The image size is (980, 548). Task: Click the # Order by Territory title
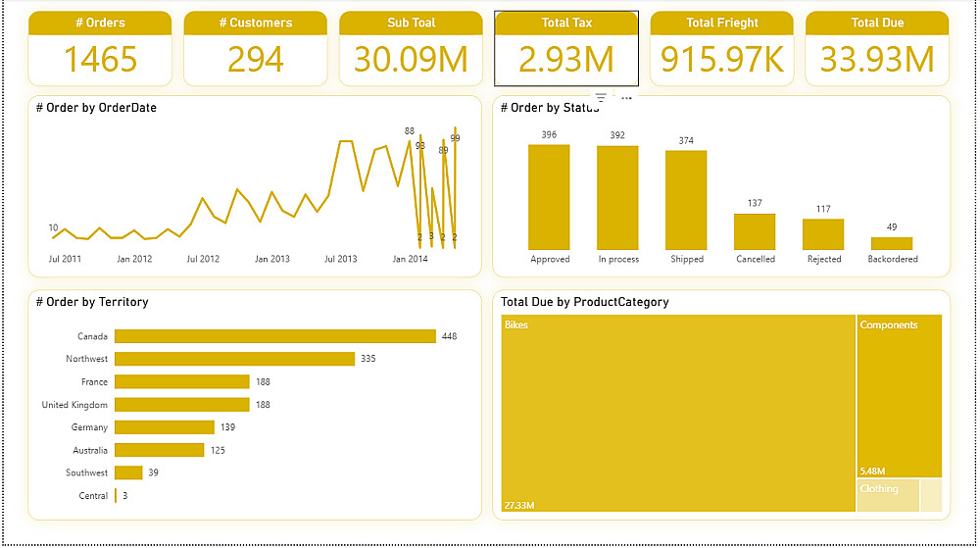click(x=92, y=302)
